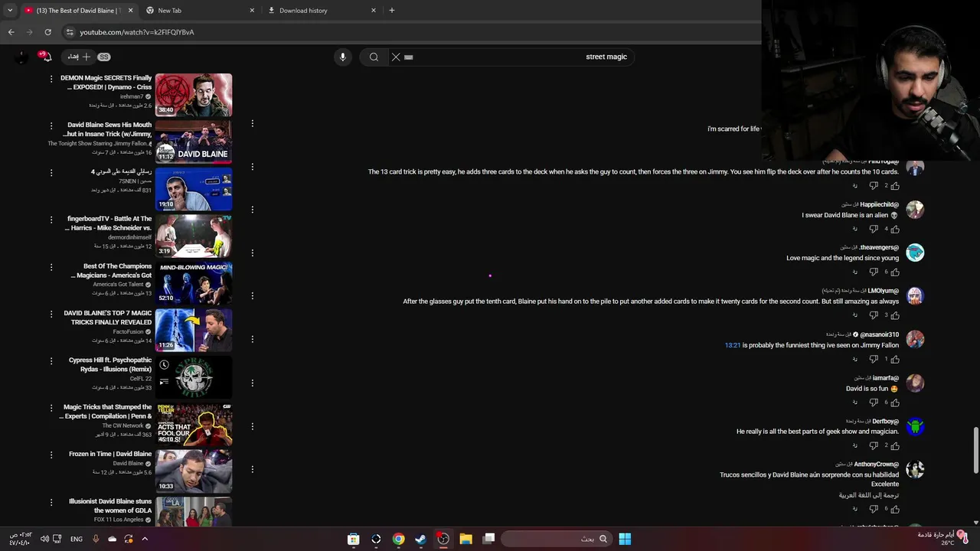
Task: Open 'DEMON Magic SECRETS' video thumbnail
Action: 194,95
